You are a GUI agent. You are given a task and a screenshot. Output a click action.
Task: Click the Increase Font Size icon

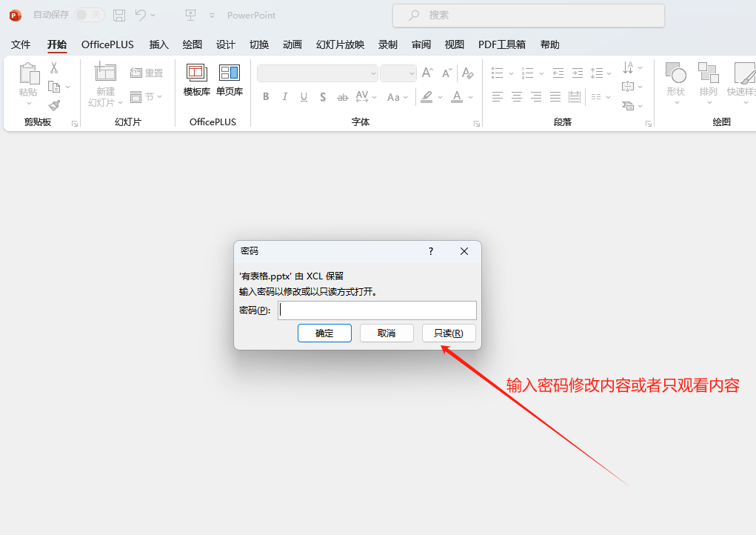tap(427, 73)
